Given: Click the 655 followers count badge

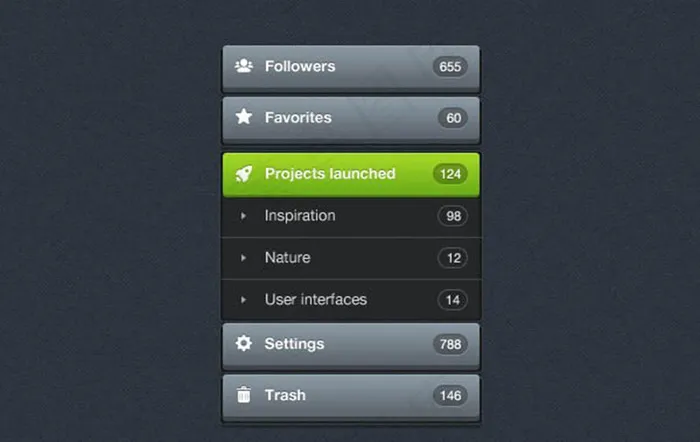Looking at the screenshot, I should pyautogui.click(x=451, y=67).
